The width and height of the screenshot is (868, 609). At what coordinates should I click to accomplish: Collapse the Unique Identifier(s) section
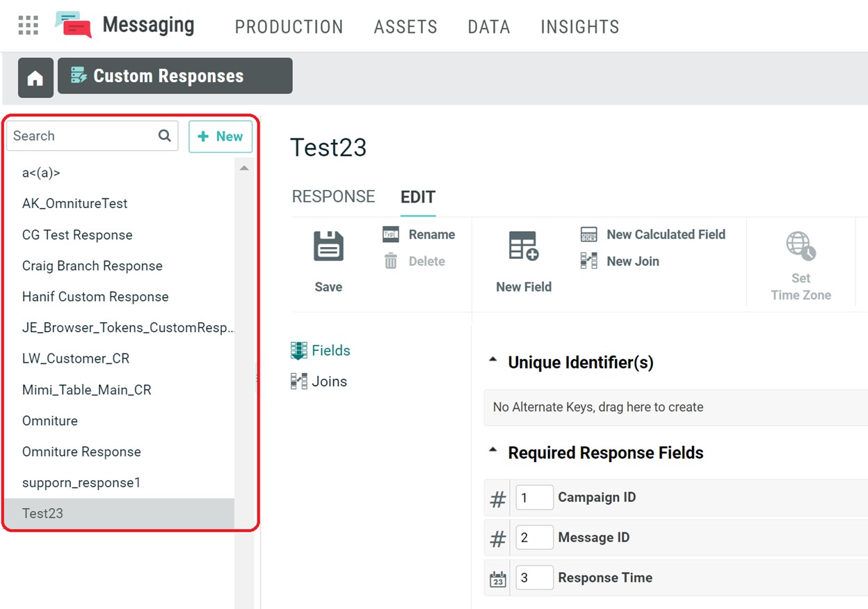coord(493,361)
